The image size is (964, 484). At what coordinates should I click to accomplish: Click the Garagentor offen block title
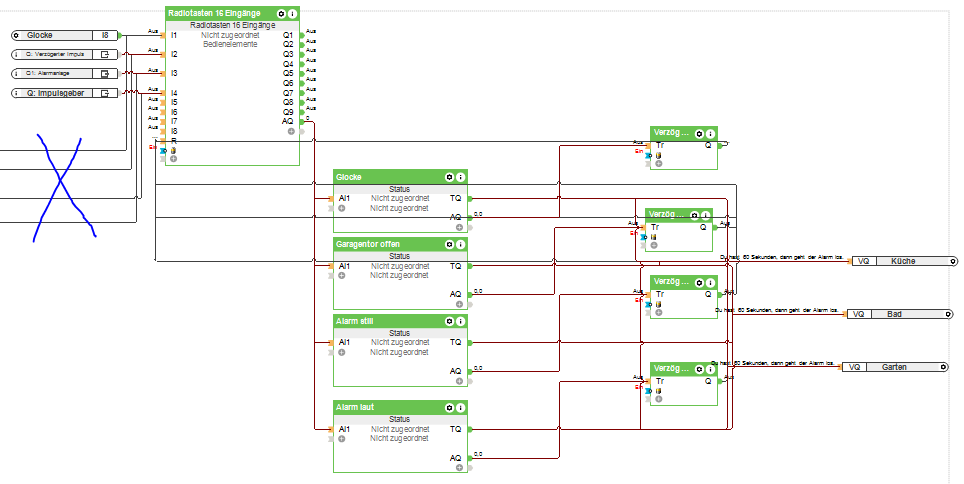pos(368,244)
